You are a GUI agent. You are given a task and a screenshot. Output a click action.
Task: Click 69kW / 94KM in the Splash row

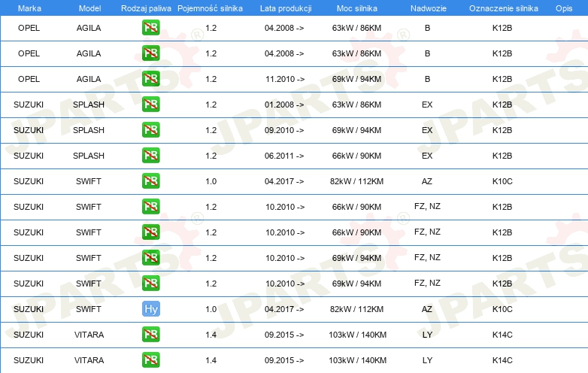356,130
